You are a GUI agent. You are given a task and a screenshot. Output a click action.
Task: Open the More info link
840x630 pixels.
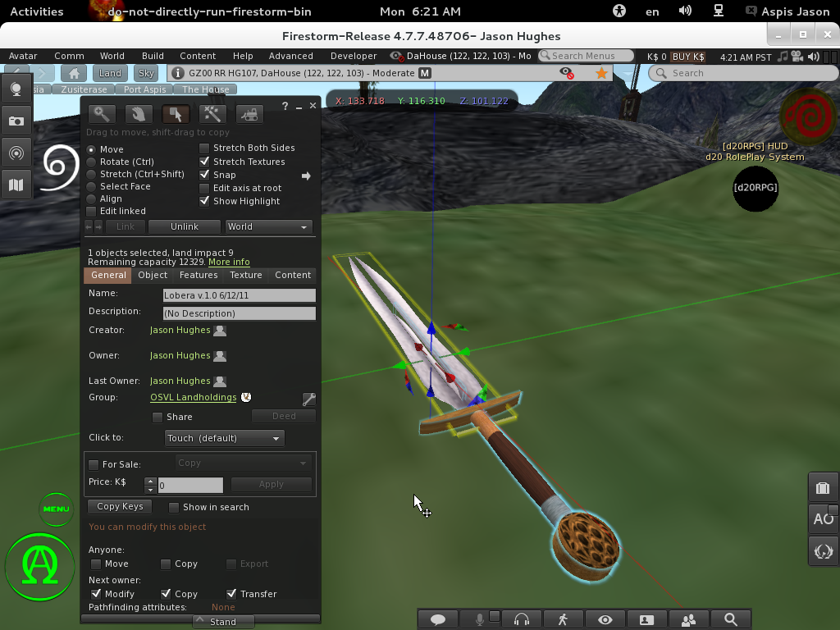229,262
